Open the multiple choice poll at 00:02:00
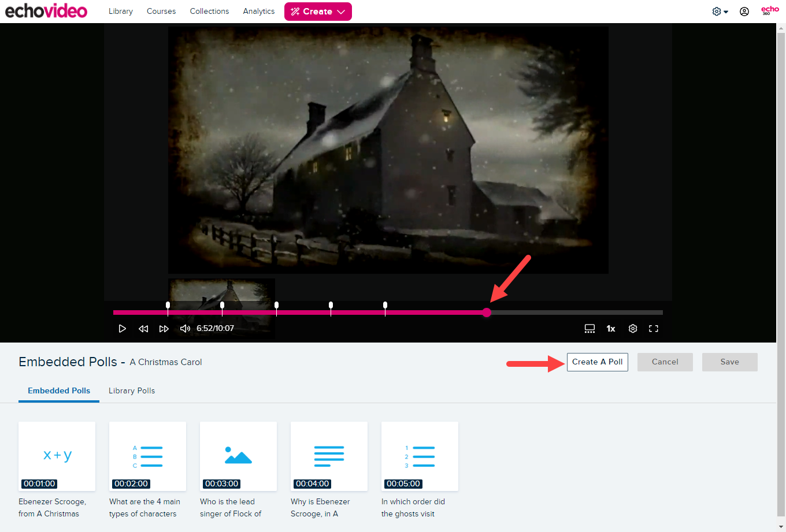This screenshot has height=532, width=786. point(147,456)
